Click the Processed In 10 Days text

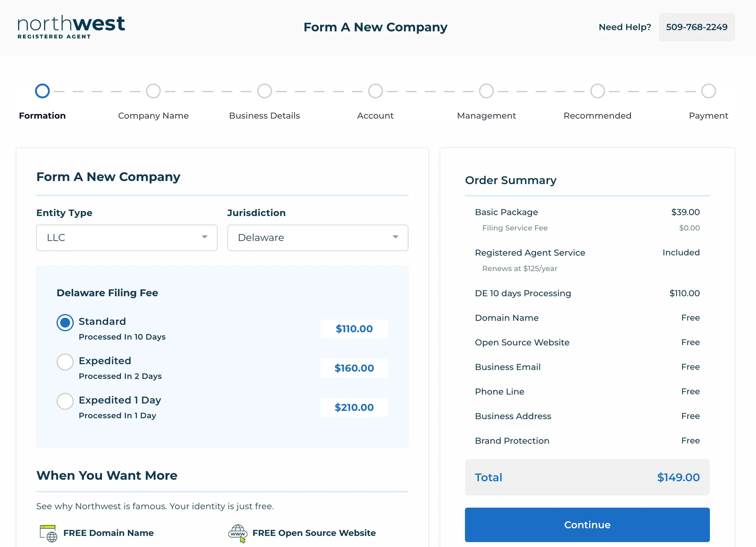pyautogui.click(x=122, y=337)
